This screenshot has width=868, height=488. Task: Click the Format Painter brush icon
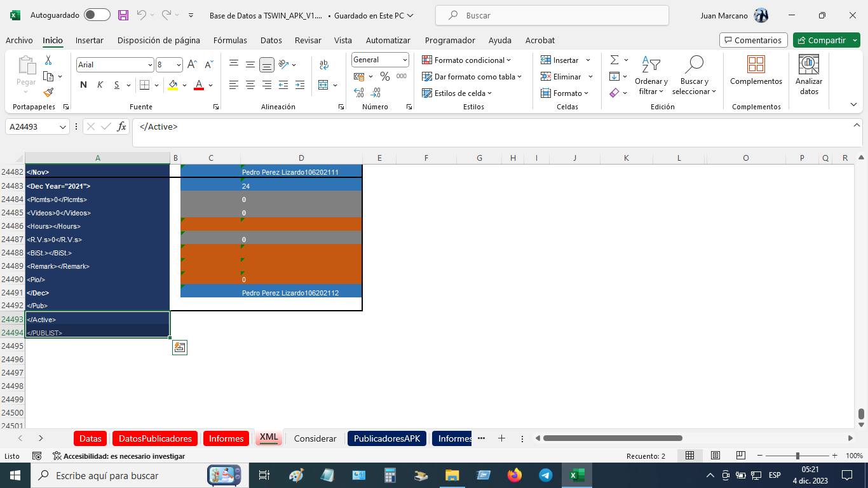48,93
